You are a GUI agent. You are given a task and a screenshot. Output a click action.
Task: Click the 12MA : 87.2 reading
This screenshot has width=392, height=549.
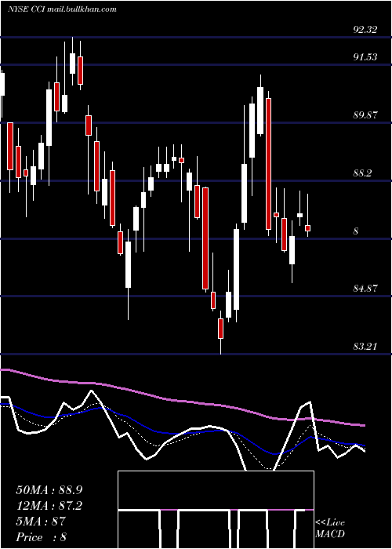click(x=49, y=506)
